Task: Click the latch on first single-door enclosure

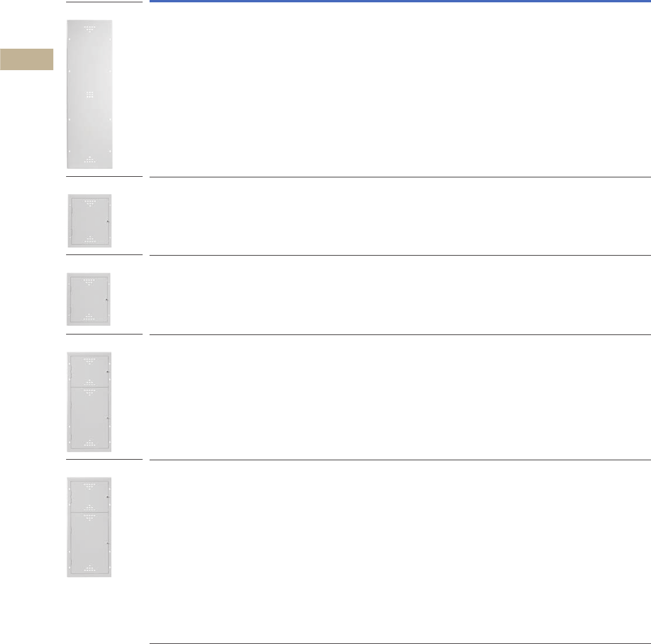Action: click(x=108, y=222)
